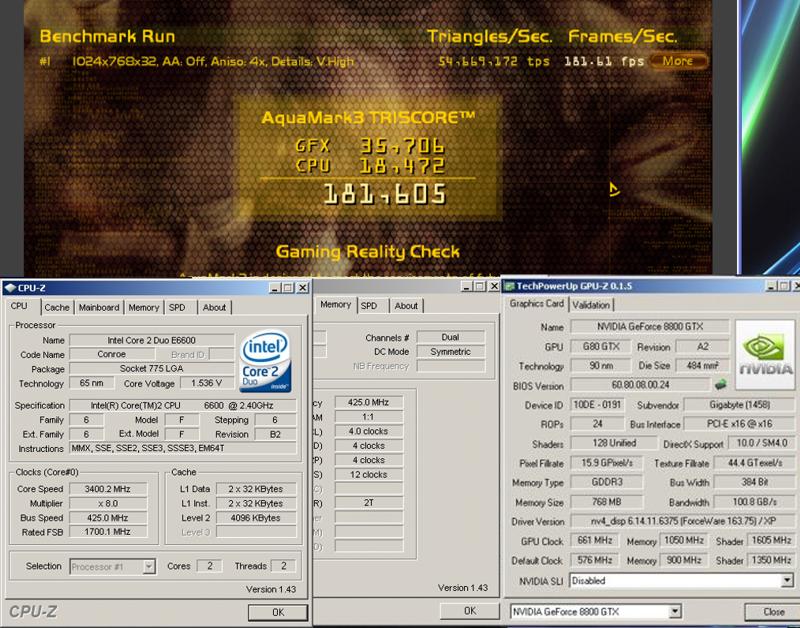Screen dimensions: 800x628
Task: Select Memory tab in second CPU-Z window
Action: pos(336,305)
